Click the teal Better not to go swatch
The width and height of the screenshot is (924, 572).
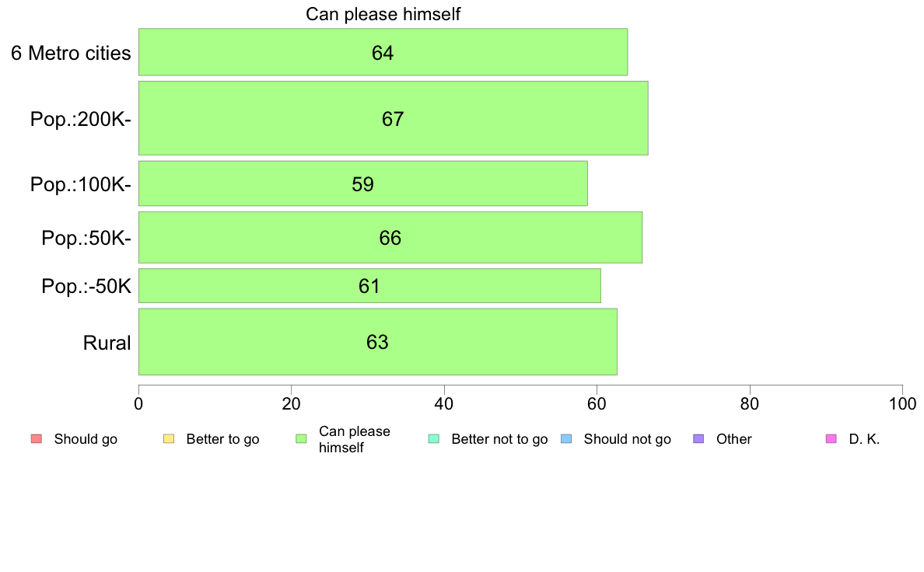point(434,439)
